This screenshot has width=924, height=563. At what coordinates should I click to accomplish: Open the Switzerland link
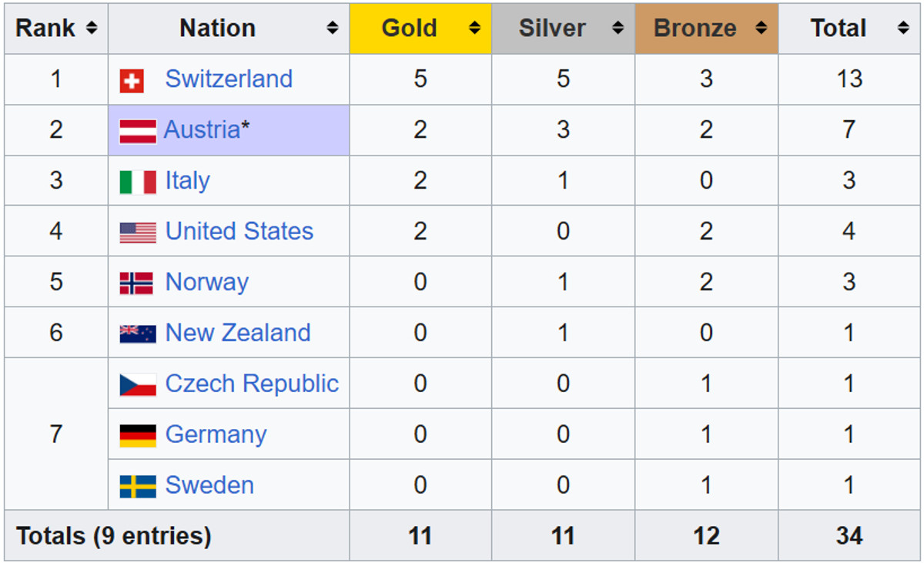[x=229, y=79]
